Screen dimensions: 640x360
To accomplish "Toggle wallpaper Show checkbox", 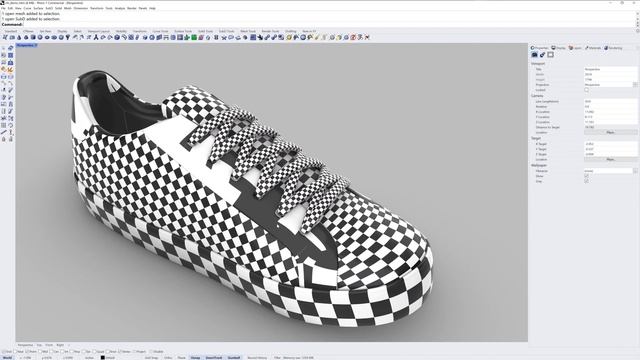I will pos(587,176).
